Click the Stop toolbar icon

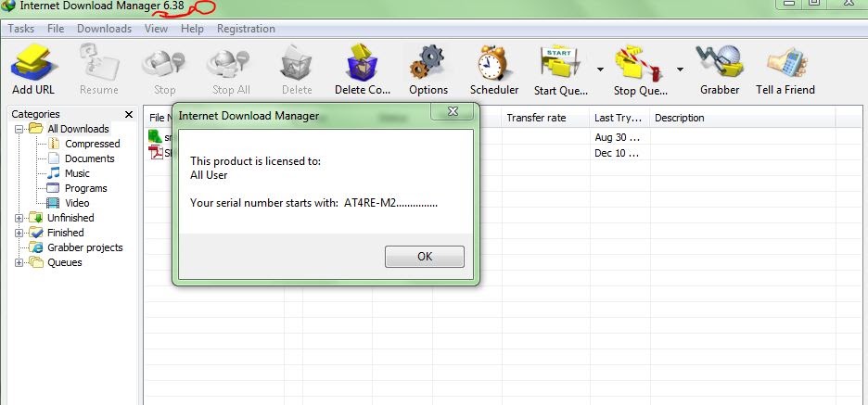pos(164,62)
